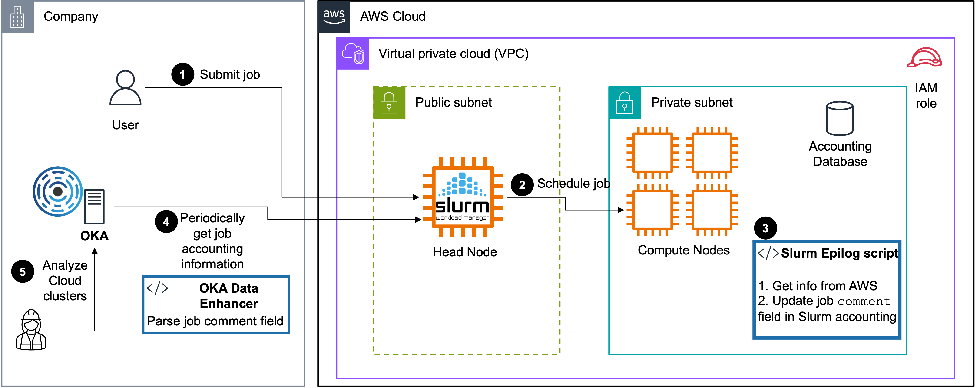
Task: Click step number 5 label
Action: [x=23, y=272]
